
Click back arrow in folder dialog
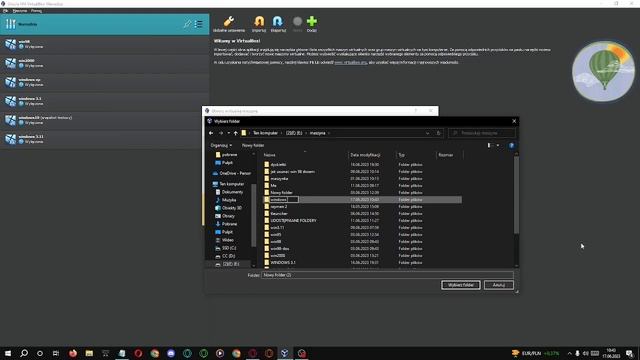click(211, 133)
